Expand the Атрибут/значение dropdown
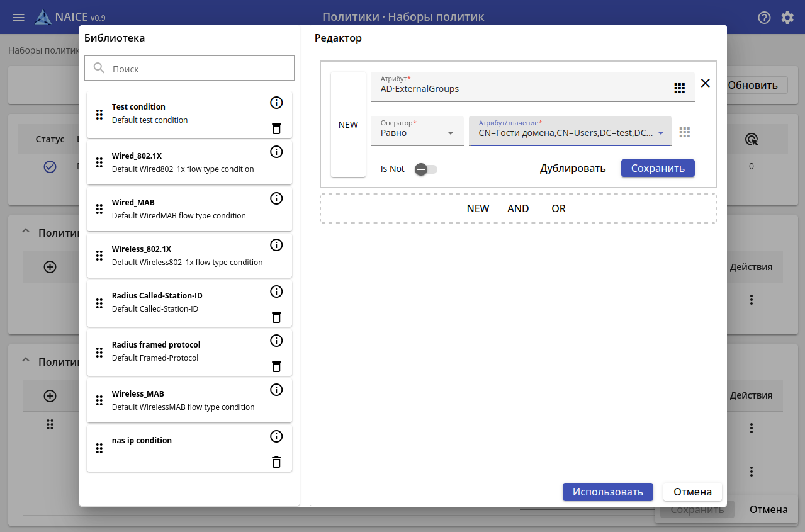Screen dimensions: 805x532 click(660, 133)
